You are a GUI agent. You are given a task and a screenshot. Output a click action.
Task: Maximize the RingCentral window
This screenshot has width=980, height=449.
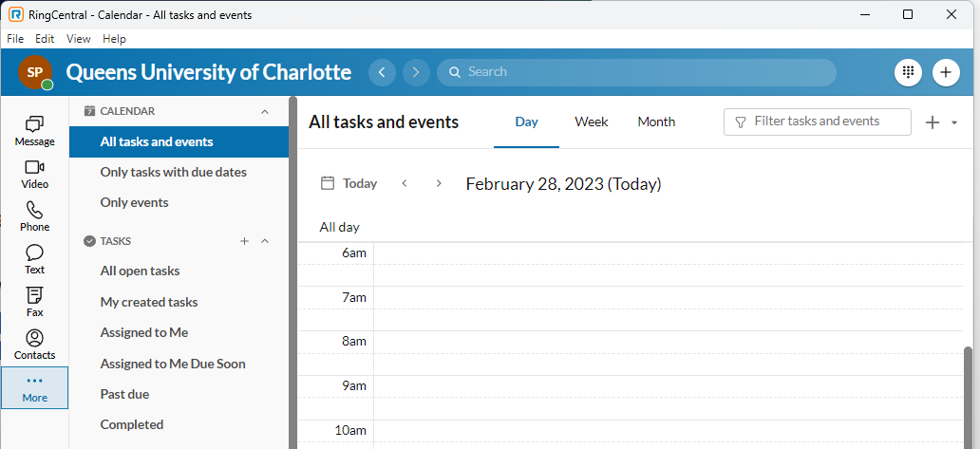908,14
